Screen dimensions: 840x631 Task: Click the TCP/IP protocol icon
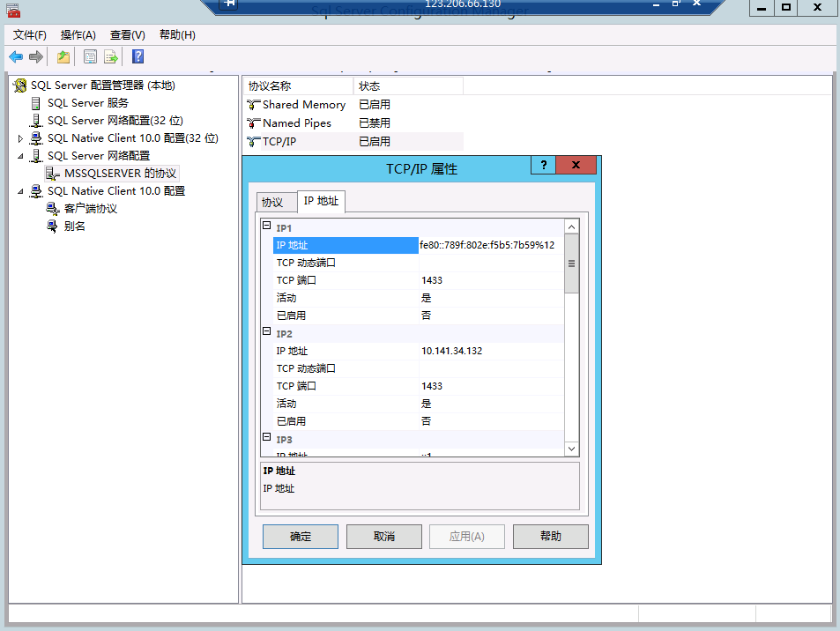click(253, 142)
